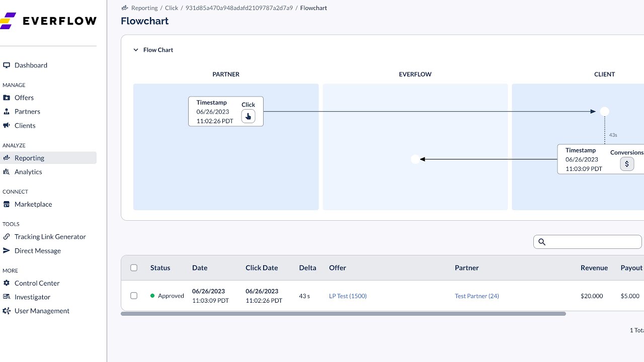This screenshot has width=644, height=362.
Task: Click the magnifier icon in search box
Action: [542, 242]
